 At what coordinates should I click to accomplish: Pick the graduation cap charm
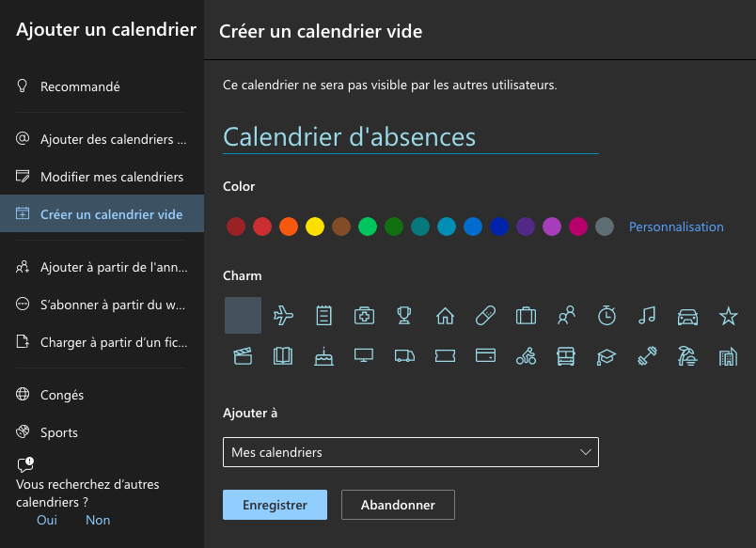point(606,355)
